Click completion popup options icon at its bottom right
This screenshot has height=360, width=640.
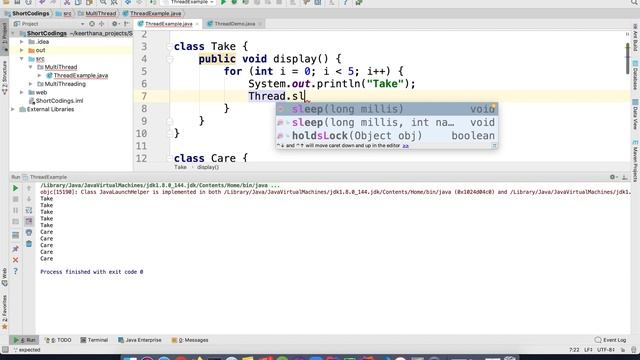[494, 146]
